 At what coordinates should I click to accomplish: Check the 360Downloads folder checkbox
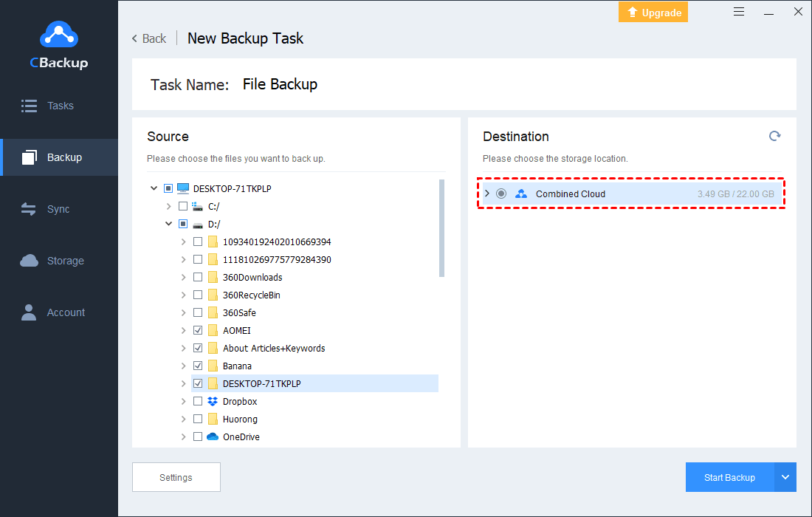(198, 278)
